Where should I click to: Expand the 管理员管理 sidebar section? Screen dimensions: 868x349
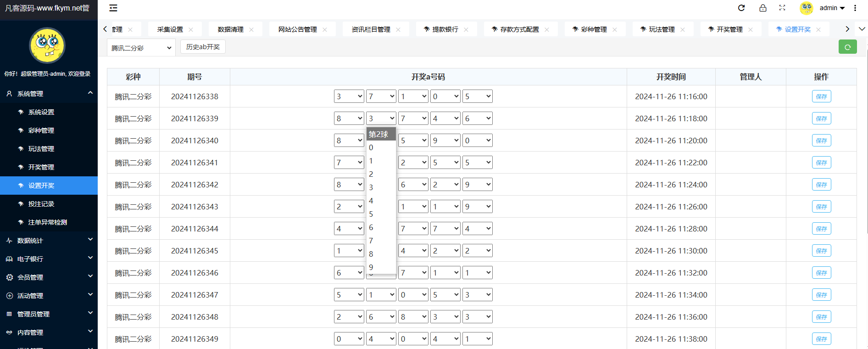[x=49, y=314]
